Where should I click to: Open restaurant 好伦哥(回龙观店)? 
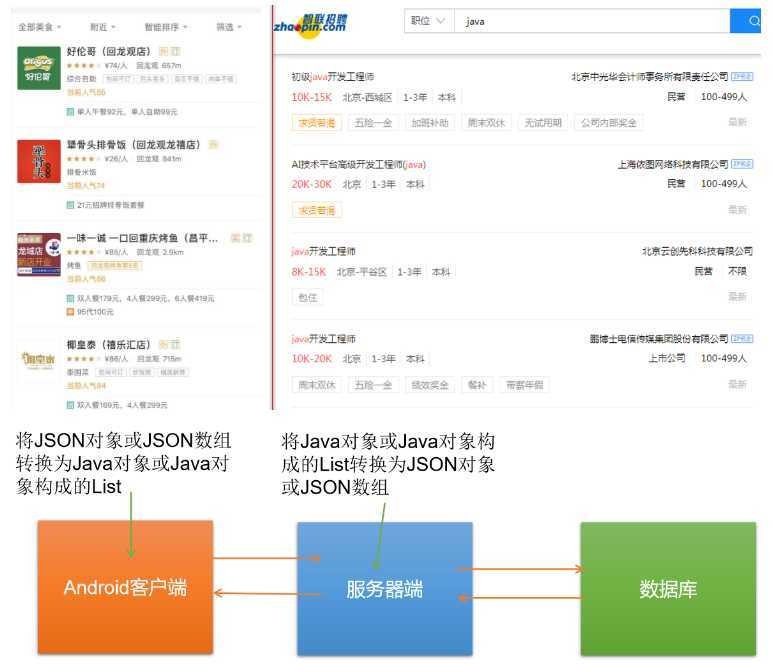tap(108, 51)
